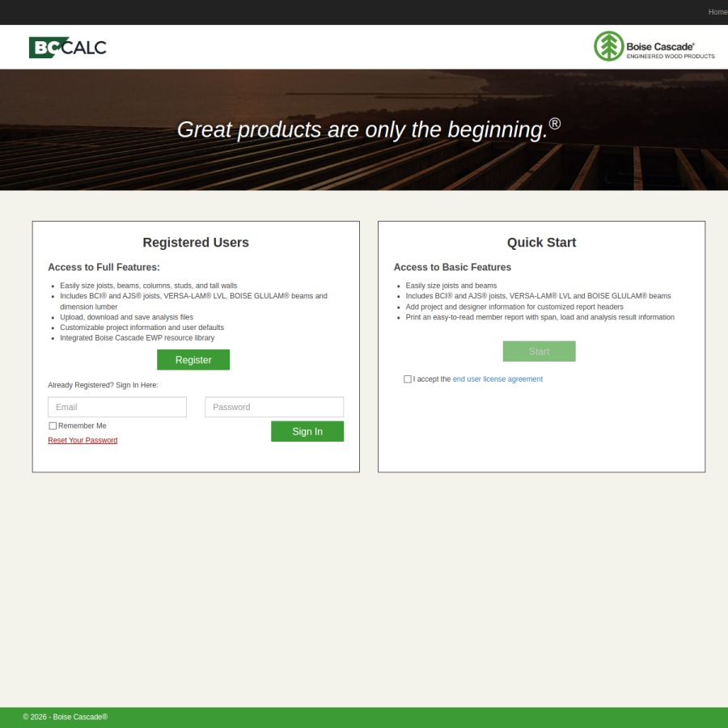Focus the Email input field
The width and height of the screenshot is (728, 728).
[117, 407]
